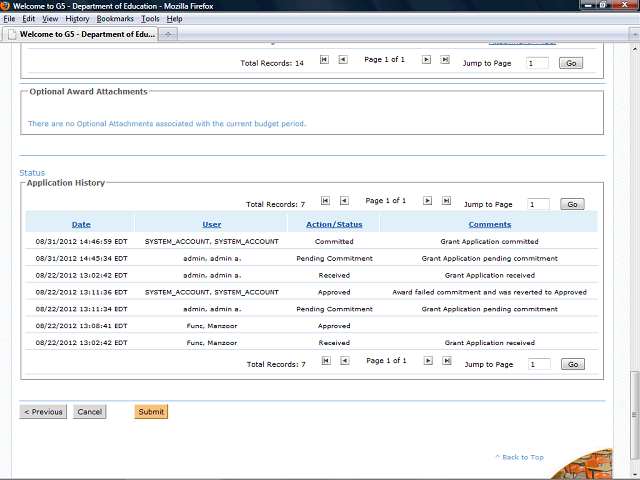
Task: Open the History menu in menu bar
Action: click(x=77, y=19)
